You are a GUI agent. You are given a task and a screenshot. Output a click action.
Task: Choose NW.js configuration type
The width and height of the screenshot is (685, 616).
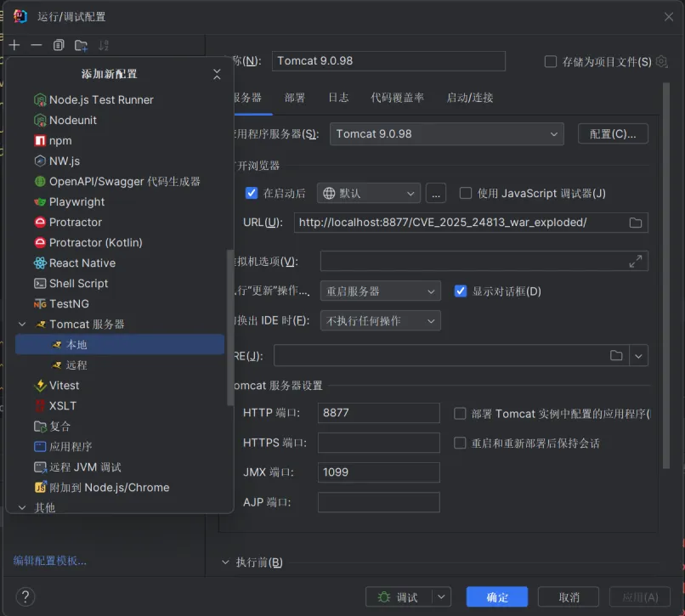120,161
